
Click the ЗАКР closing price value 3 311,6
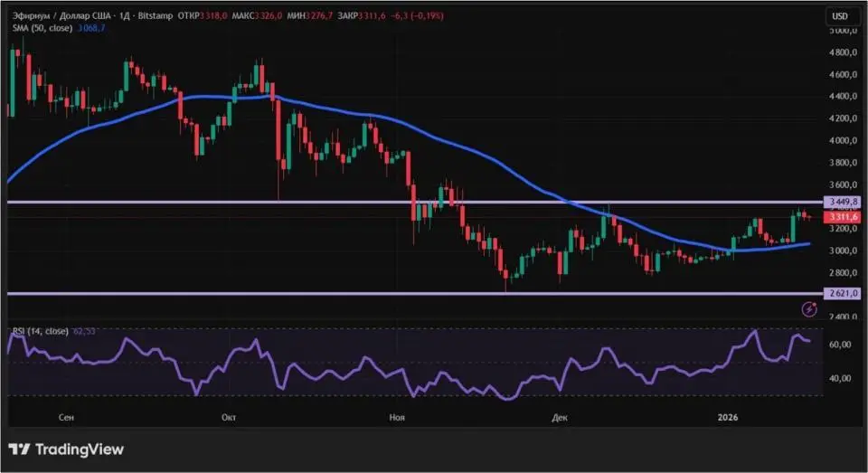click(x=372, y=16)
